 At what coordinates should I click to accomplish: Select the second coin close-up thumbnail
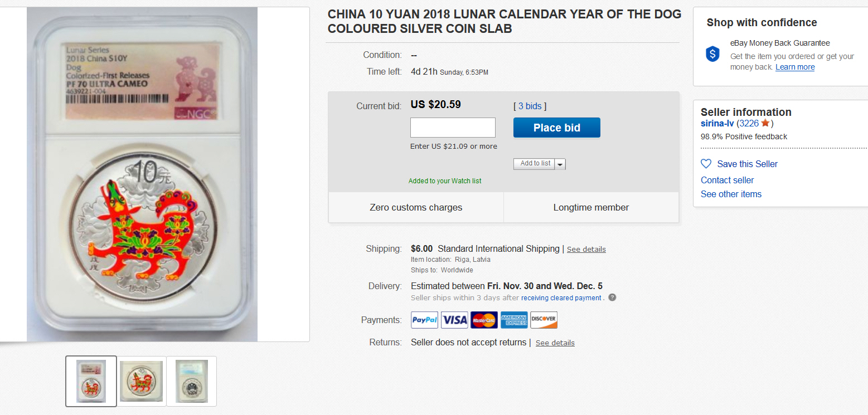click(141, 381)
